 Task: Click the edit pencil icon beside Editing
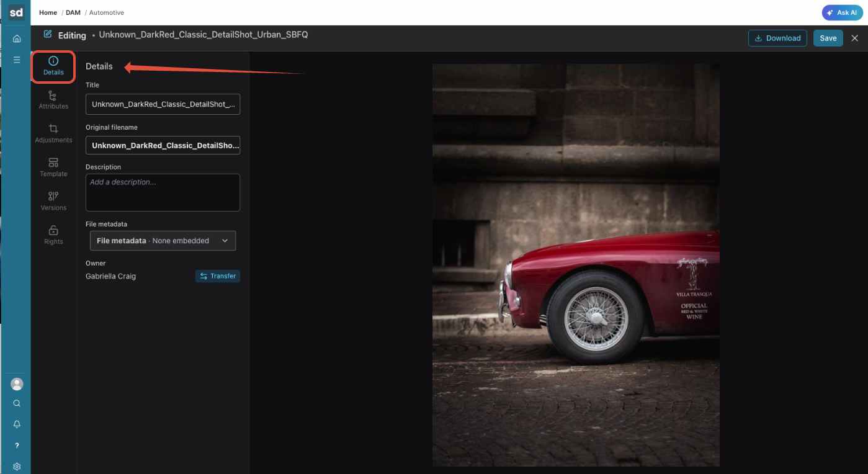pos(48,34)
